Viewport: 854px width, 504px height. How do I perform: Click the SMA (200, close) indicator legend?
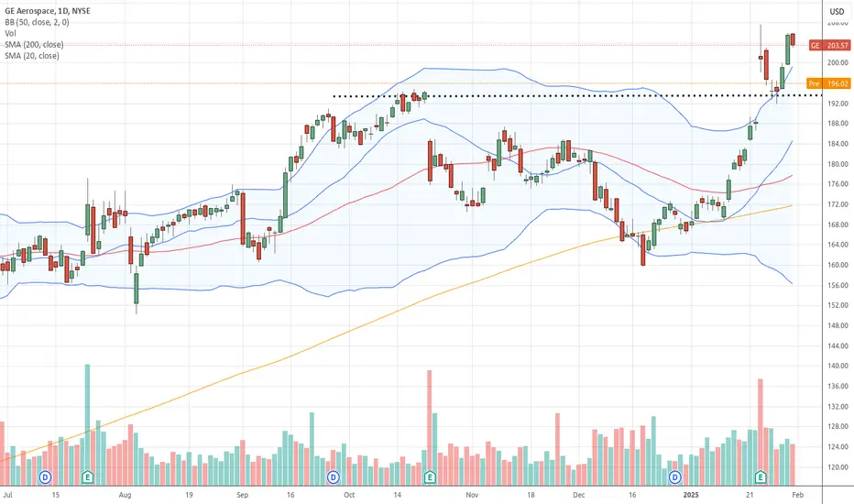click(34, 45)
